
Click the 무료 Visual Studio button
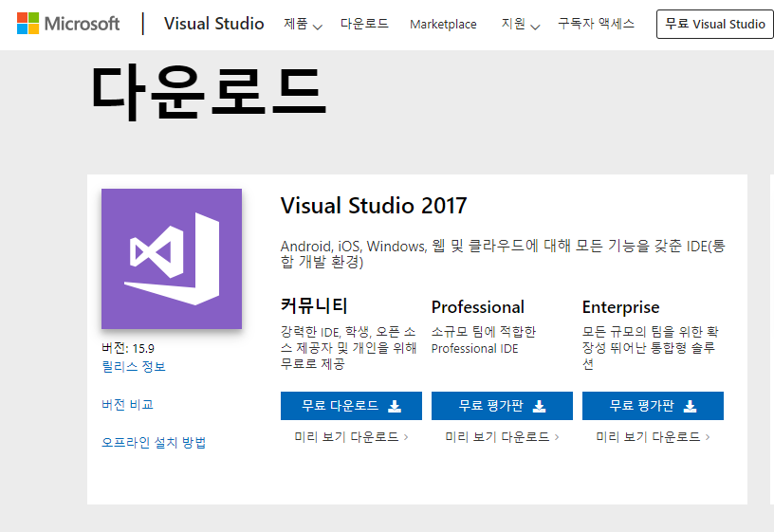point(715,24)
